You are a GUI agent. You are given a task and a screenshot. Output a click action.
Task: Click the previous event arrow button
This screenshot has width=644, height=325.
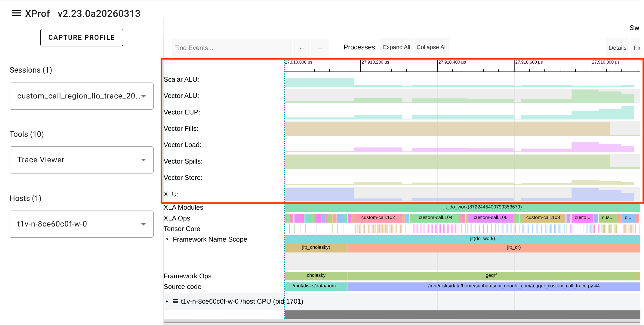301,48
